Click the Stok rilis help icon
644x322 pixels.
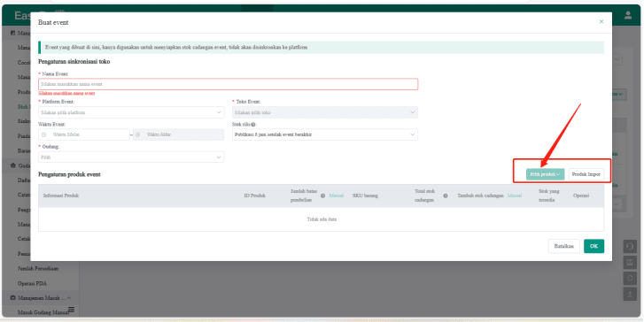click(x=253, y=124)
